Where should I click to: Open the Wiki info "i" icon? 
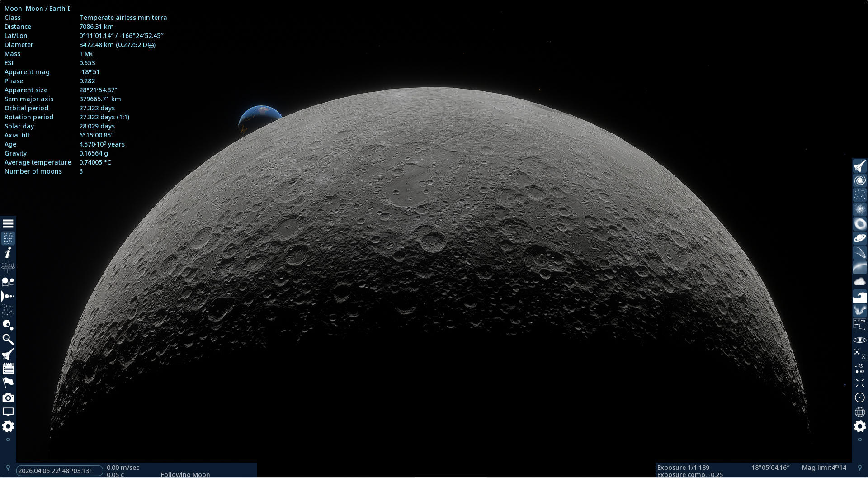[x=8, y=253]
